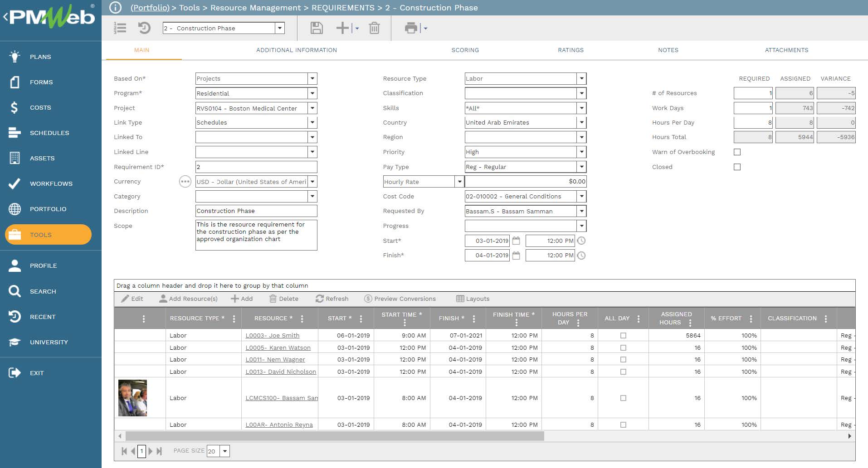This screenshot has height=468, width=868.
Task: Switch to the Attachments tab
Action: pos(786,50)
